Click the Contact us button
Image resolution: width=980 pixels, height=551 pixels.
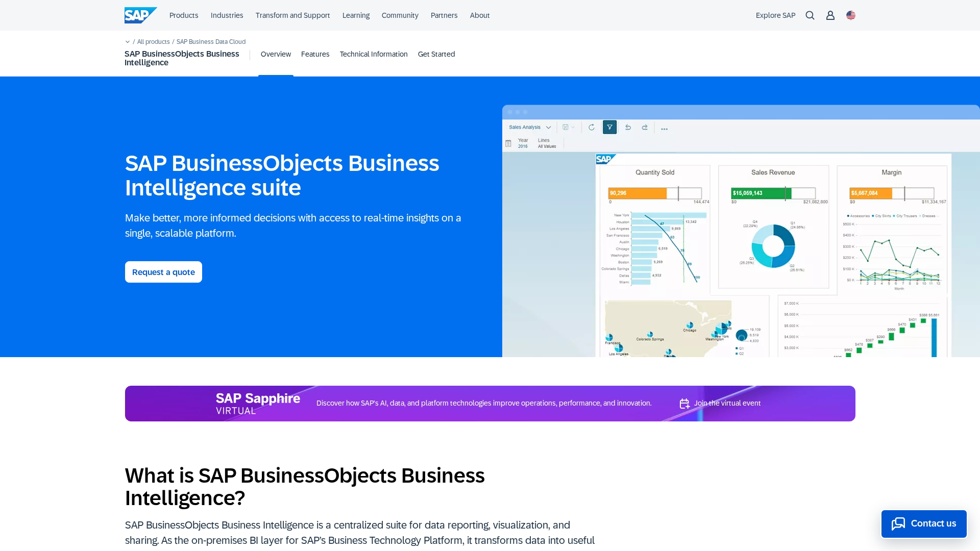pos(924,523)
